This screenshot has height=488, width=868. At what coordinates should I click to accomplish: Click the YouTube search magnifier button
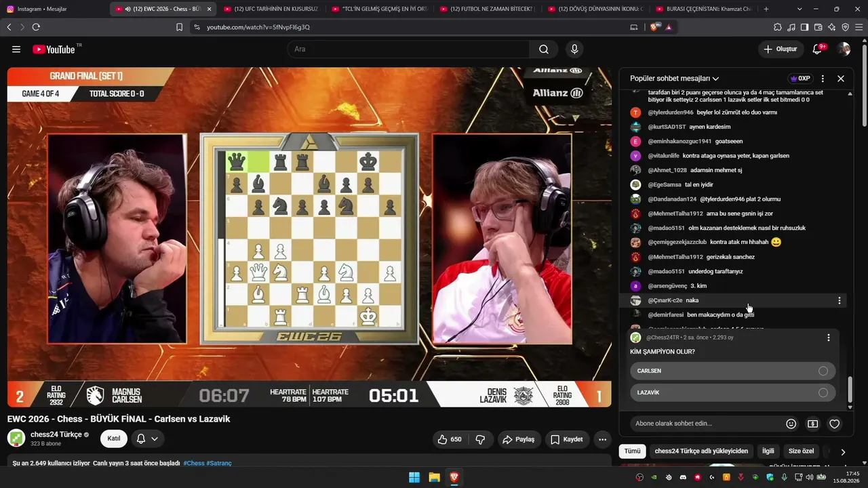tap(544, 49)
